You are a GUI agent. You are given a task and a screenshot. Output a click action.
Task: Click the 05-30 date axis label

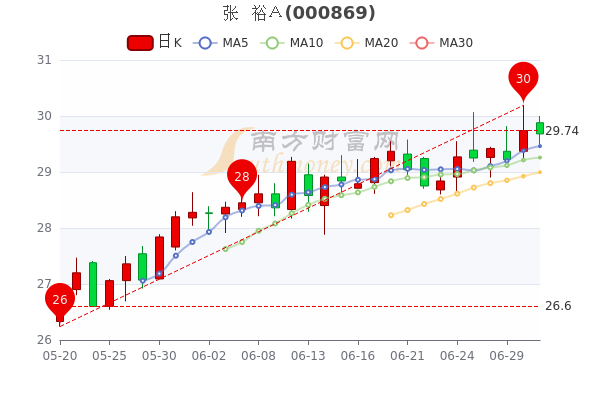[x=159, y=356]
